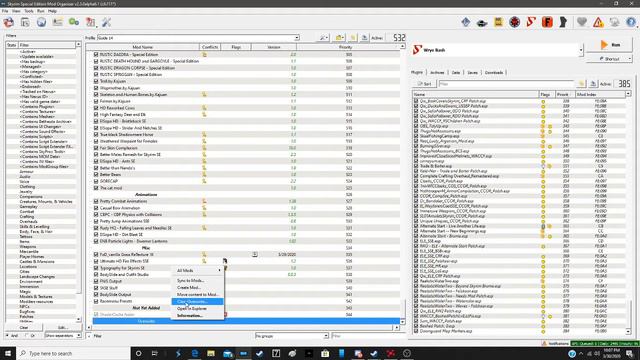Select the Or filter radio button
Screen dimensions: 640x360
tap(27, 336)
